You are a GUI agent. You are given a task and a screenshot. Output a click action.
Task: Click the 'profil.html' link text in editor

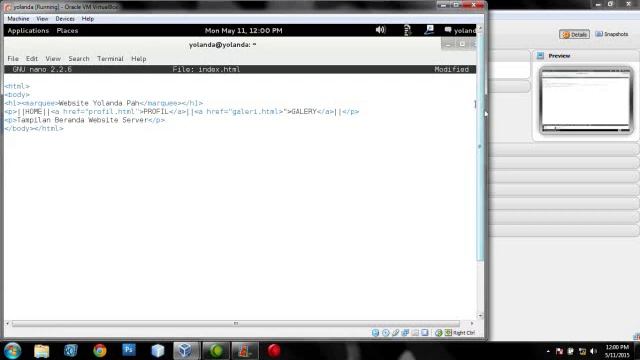click(111, 112)
